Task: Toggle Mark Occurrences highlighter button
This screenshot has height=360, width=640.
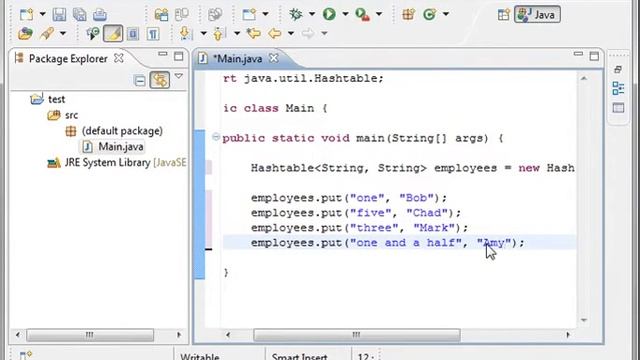Action: coord(113,33)
